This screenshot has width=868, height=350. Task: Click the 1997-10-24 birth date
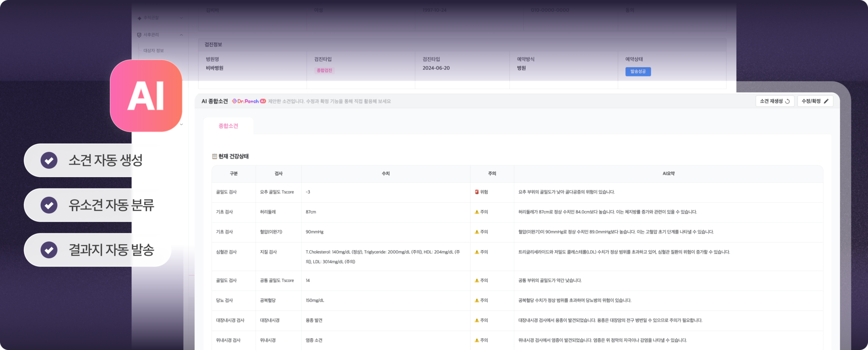pos(434,10)
